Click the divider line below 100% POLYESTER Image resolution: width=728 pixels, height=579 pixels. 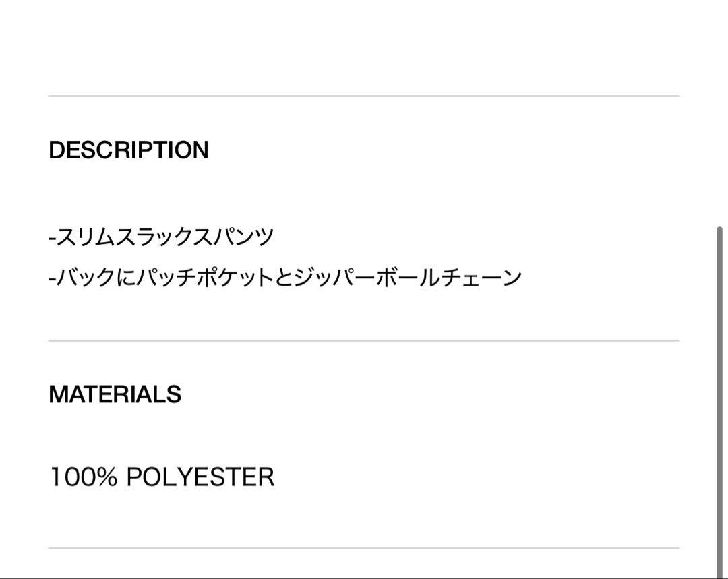364,547
